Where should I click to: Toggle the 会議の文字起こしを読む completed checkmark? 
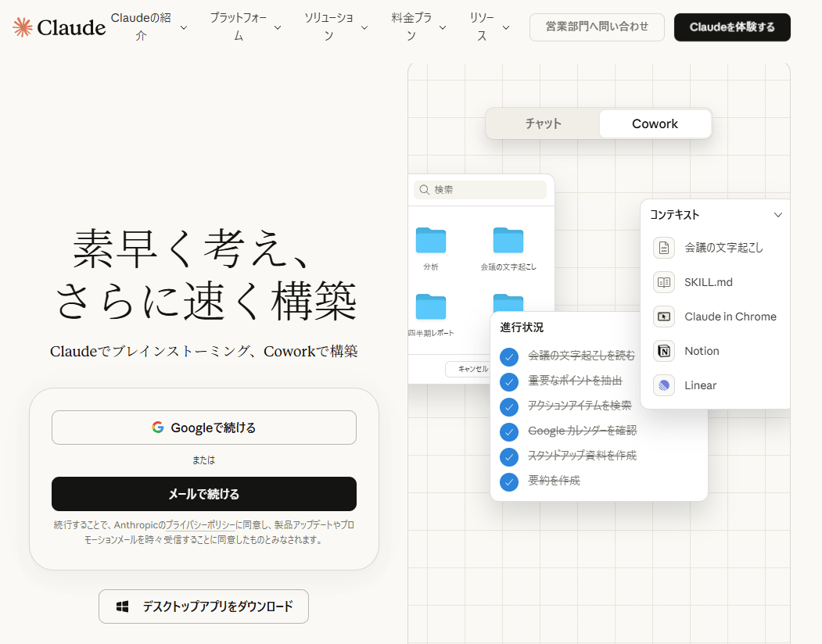pos(509,357)
